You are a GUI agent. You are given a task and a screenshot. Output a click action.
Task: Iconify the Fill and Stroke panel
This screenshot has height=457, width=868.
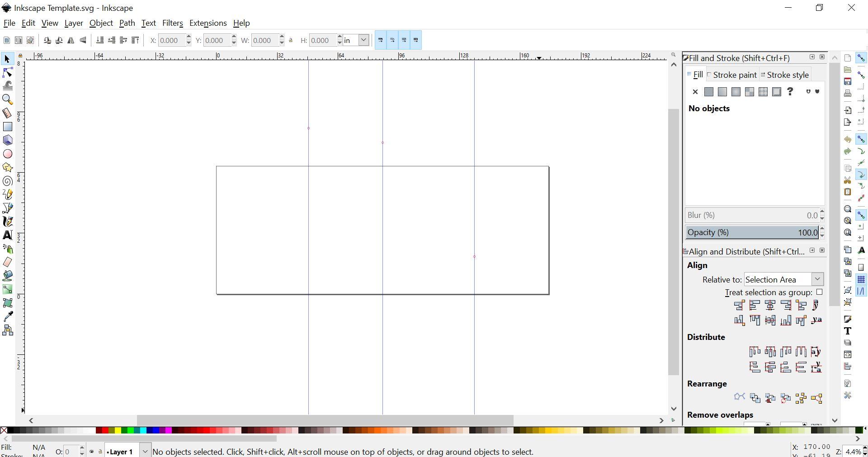point(812,57)
